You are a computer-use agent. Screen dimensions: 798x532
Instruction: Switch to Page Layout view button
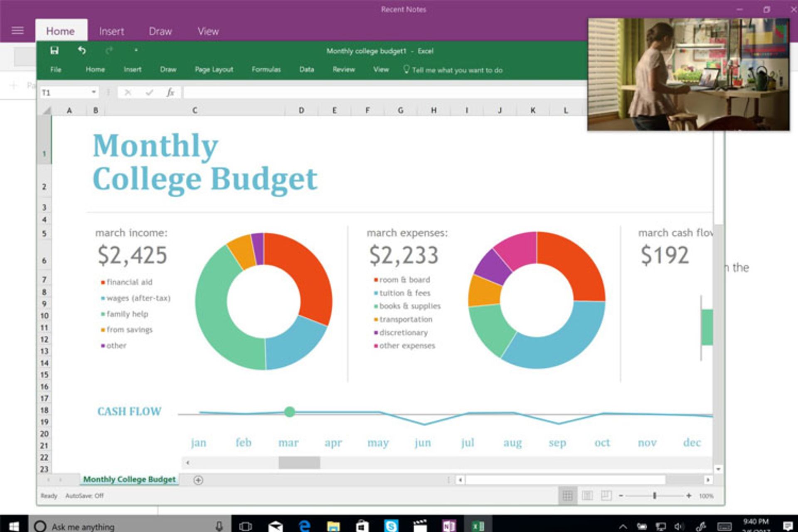[x=587, y=495]
